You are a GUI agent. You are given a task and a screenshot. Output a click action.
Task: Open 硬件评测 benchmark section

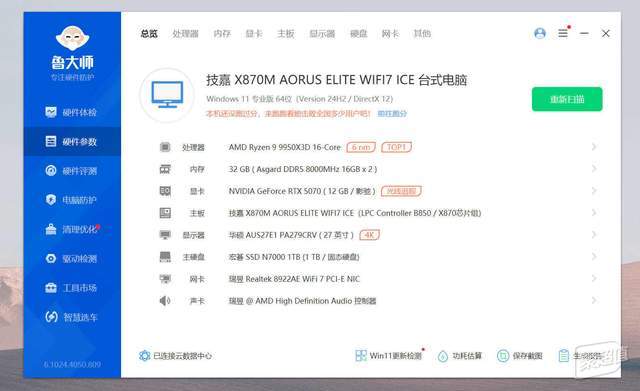pos(71,171)
